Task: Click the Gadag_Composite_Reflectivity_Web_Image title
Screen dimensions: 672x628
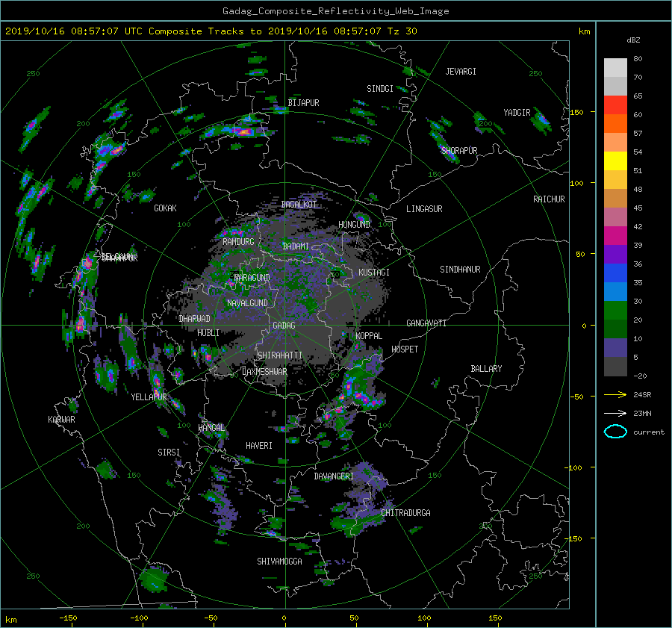Action: click(335, 11)
